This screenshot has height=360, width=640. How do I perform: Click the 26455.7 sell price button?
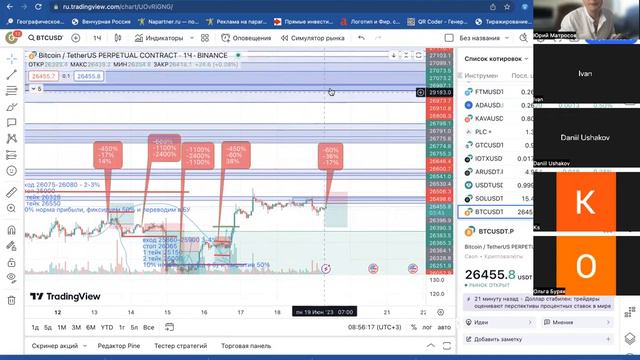click(x=43, y=76)
